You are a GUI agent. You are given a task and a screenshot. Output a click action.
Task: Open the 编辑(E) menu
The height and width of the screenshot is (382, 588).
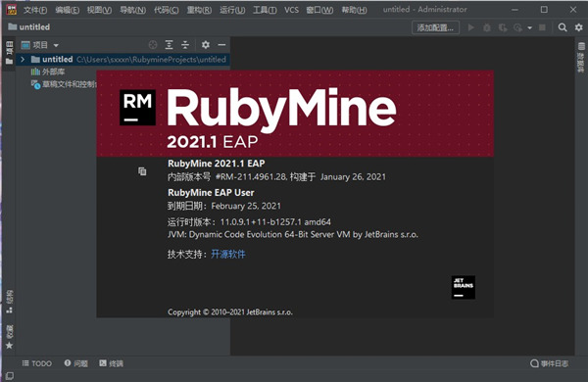point(67,10)
